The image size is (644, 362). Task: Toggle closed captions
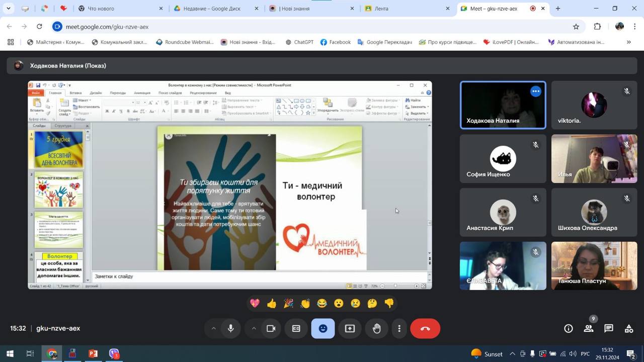296,328
